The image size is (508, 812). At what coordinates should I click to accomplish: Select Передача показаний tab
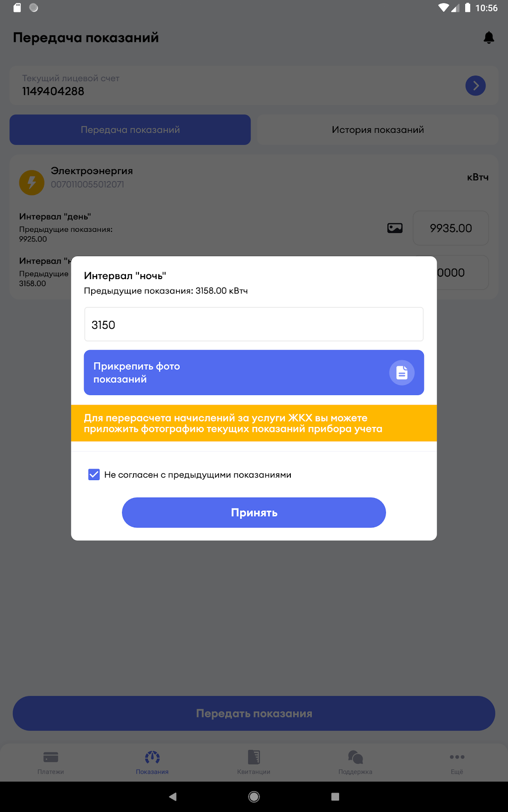(x=130, y=130)
